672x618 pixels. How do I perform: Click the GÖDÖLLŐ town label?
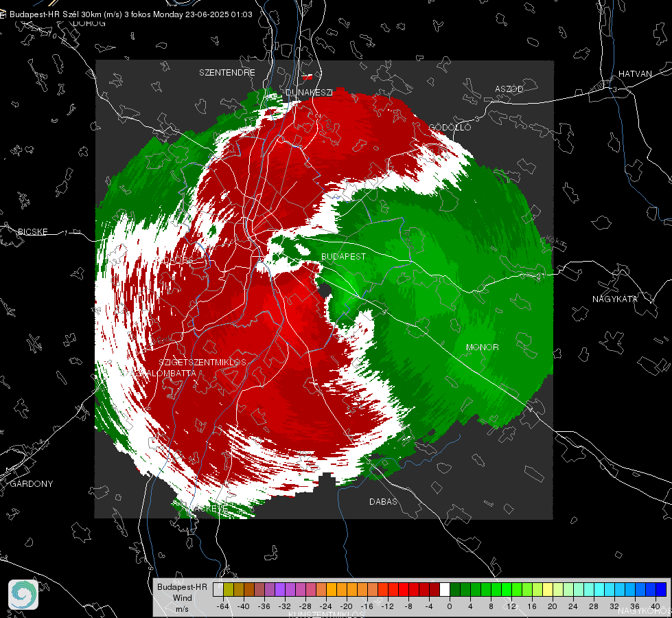450,127
